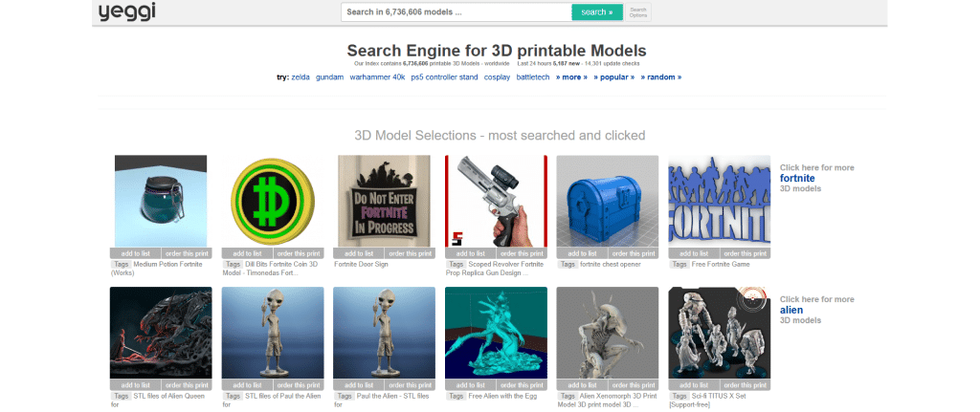Screen dimensions: 980x412
Task: Order print of Free Fortnite Game
Action: coord(746,253)
